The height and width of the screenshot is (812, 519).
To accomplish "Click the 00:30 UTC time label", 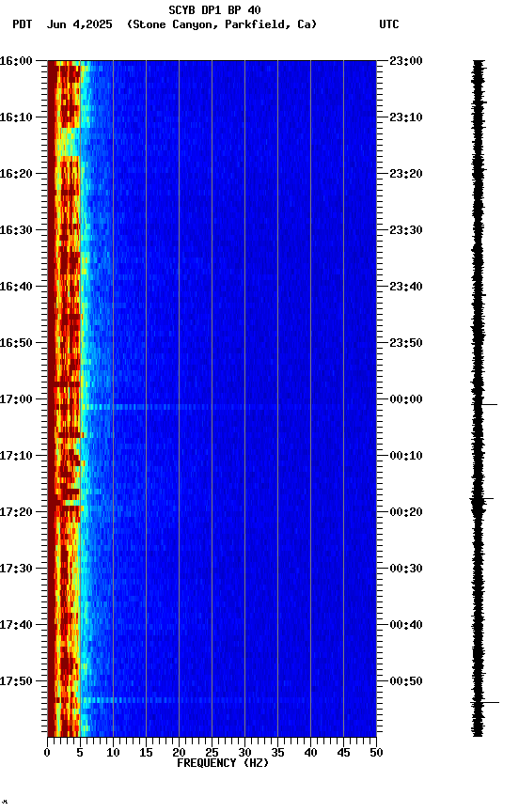I will tap(406, 570).
